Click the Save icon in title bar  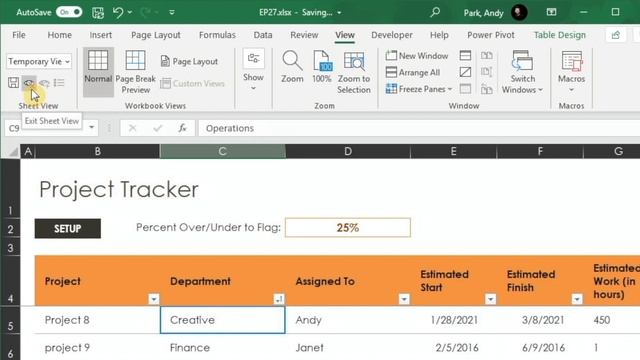(98, 13)
